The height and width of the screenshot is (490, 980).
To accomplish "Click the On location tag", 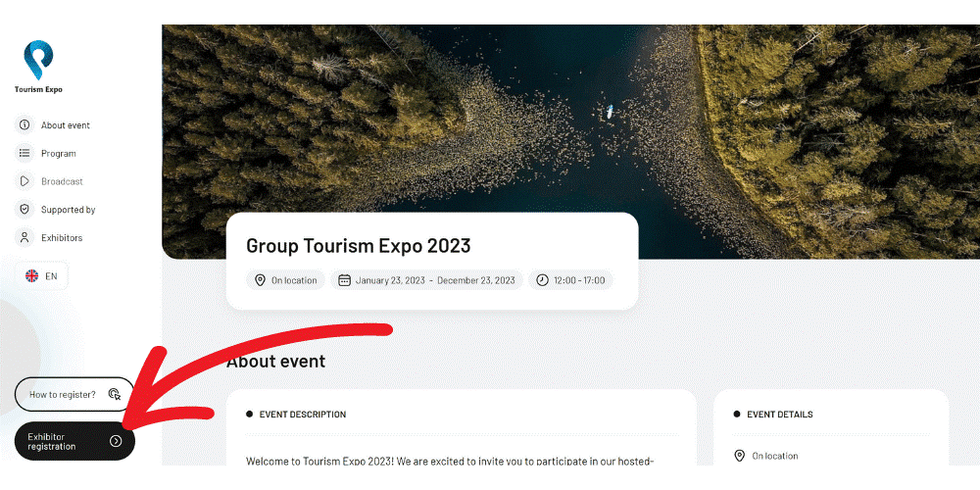I will click(285, 280).
